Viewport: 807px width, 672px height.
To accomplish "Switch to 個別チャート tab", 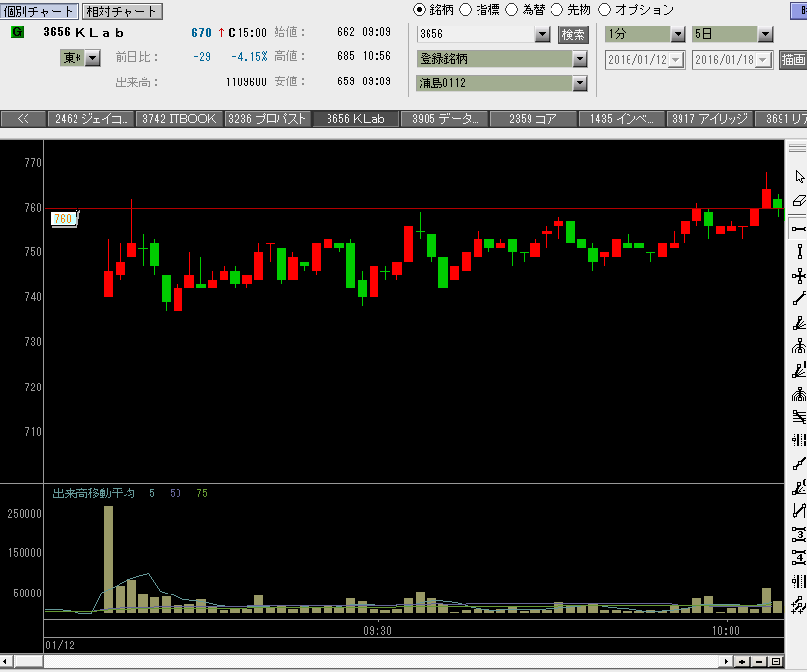I will 39,11.
